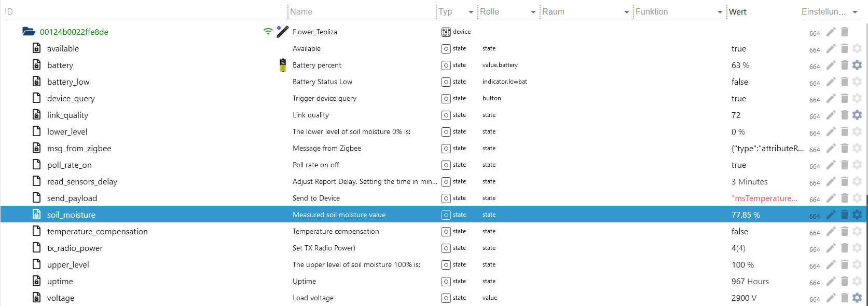Image resolution: width=868 pixels, height=306 pixels.
Task: Open settings gear for voltage row
Action: (x=857, y=298)
